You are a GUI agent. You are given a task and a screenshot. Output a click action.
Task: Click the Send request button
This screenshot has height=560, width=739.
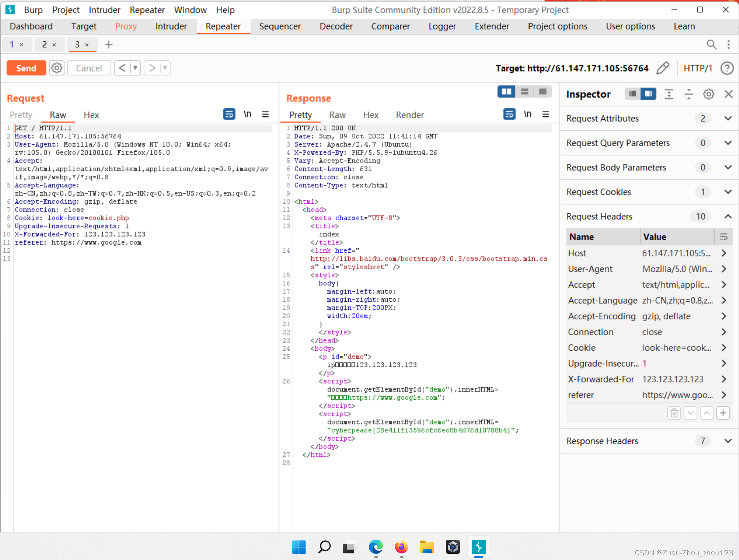pos(26,68)
